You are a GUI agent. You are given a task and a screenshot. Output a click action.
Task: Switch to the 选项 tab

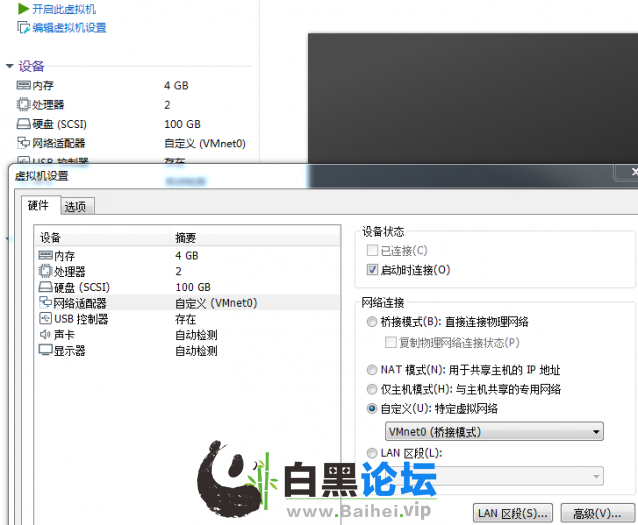[x=75, y=207]
